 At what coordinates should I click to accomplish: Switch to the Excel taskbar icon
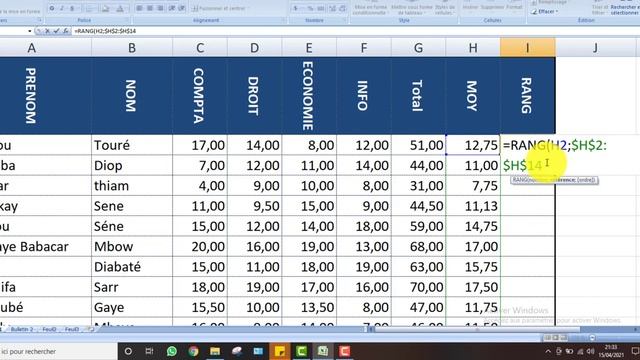tap(323, 351)
